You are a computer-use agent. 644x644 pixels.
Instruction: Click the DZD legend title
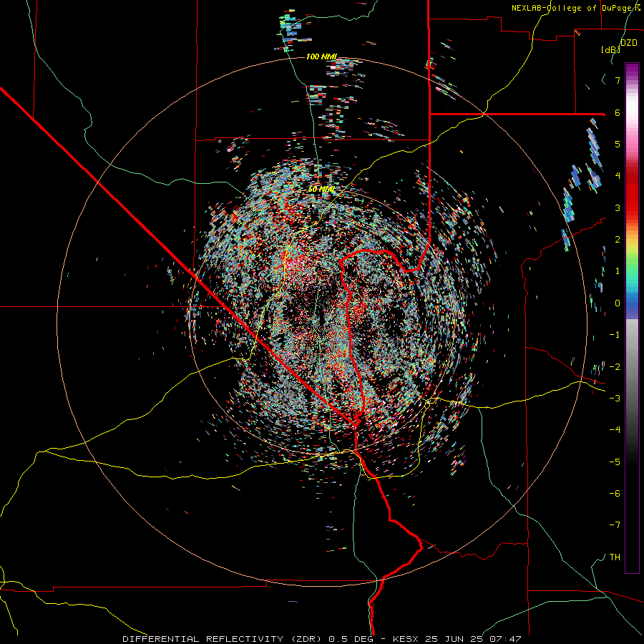(629, 43)
